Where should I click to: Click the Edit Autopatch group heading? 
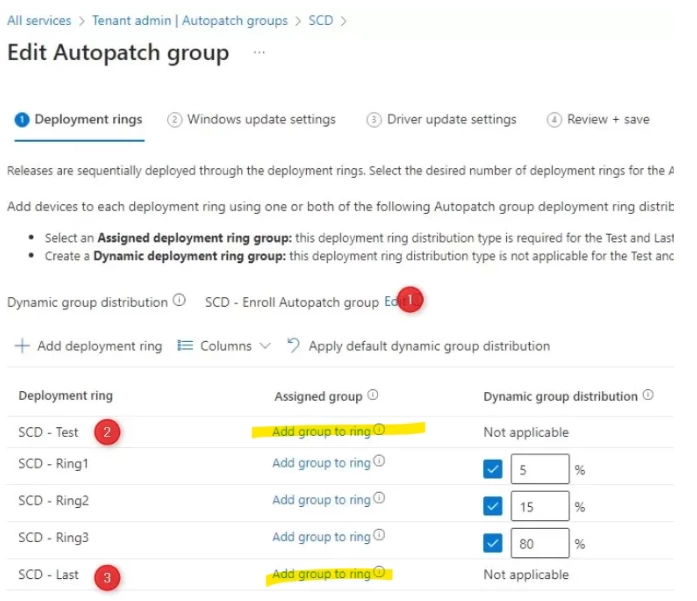pyautogui.click(x=118, y=53)
